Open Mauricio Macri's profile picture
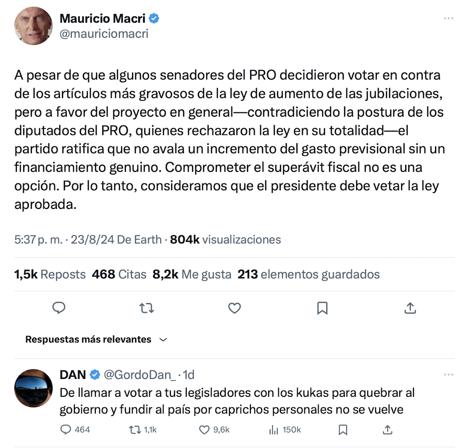The width and height of the screenshot is (476, 448). (33, 26)
